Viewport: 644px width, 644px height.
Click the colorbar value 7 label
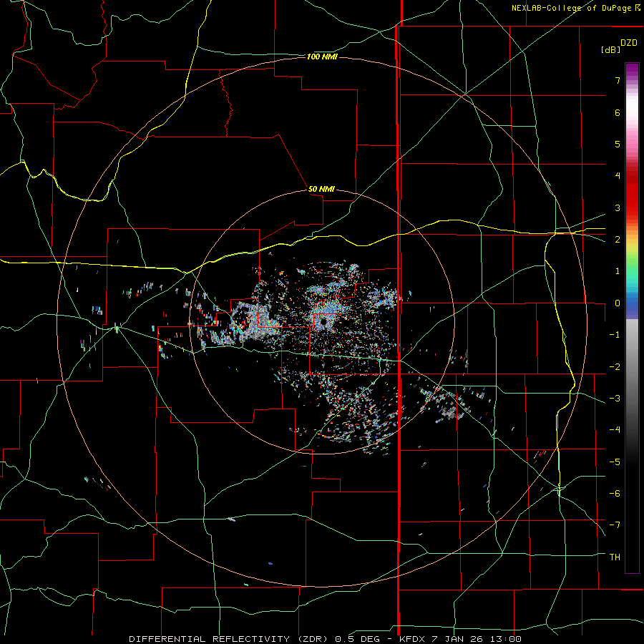tap(618, 80)
